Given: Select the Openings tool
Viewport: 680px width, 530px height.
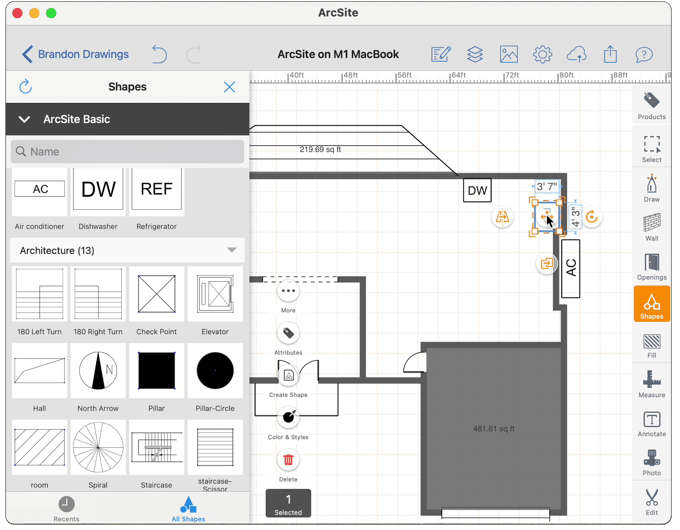Looking at the screenshot, I should click(651, 265).
